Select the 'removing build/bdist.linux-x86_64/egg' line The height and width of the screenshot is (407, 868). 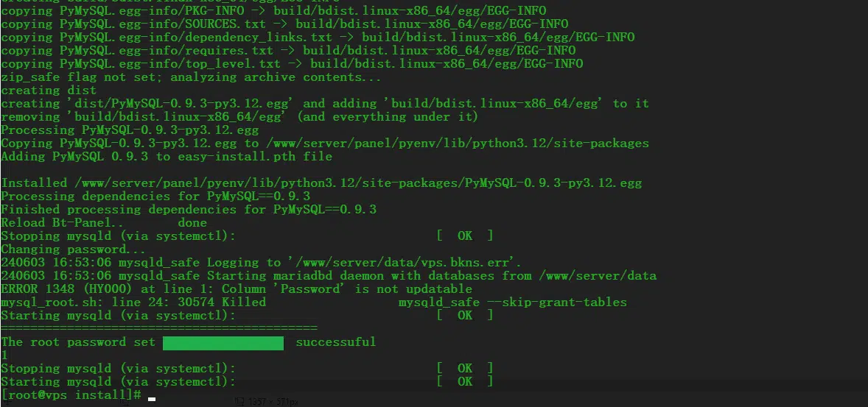tap(239, 117)
